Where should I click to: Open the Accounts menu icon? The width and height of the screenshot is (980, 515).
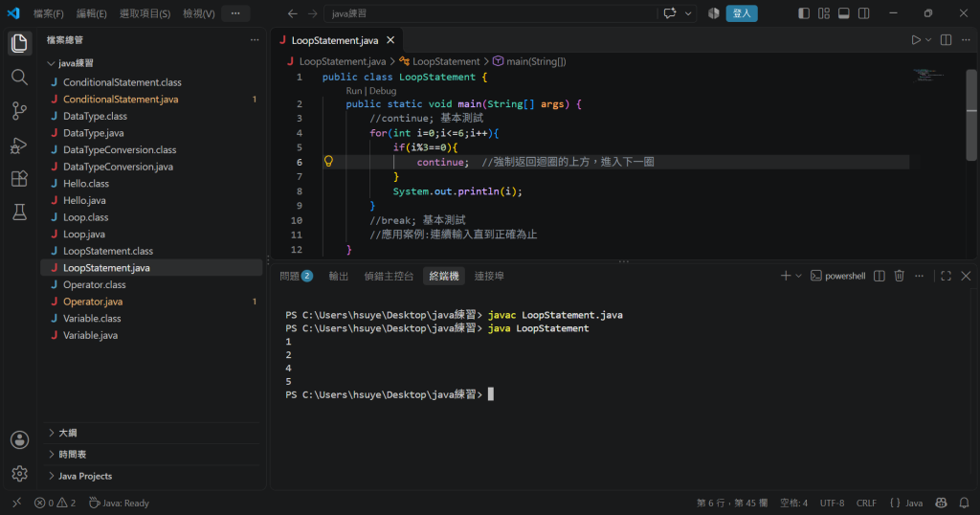(19, 440)
